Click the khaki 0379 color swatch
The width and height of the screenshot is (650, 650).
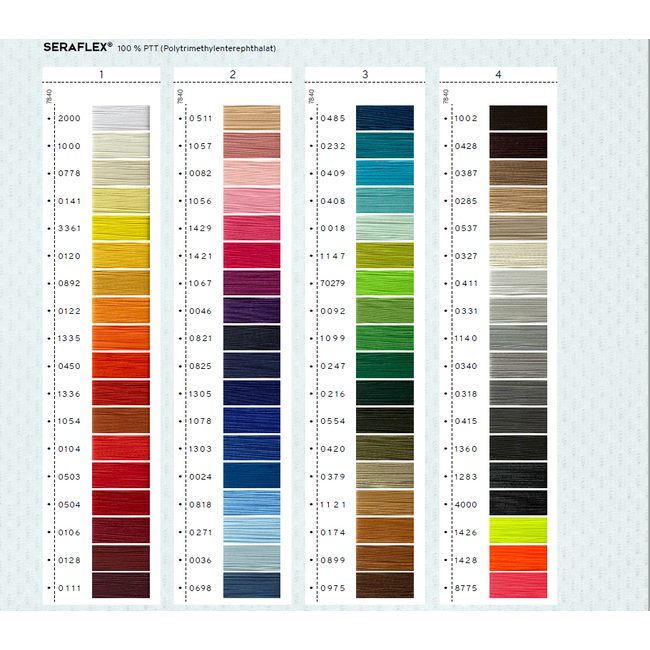click(x=384, y=476)
